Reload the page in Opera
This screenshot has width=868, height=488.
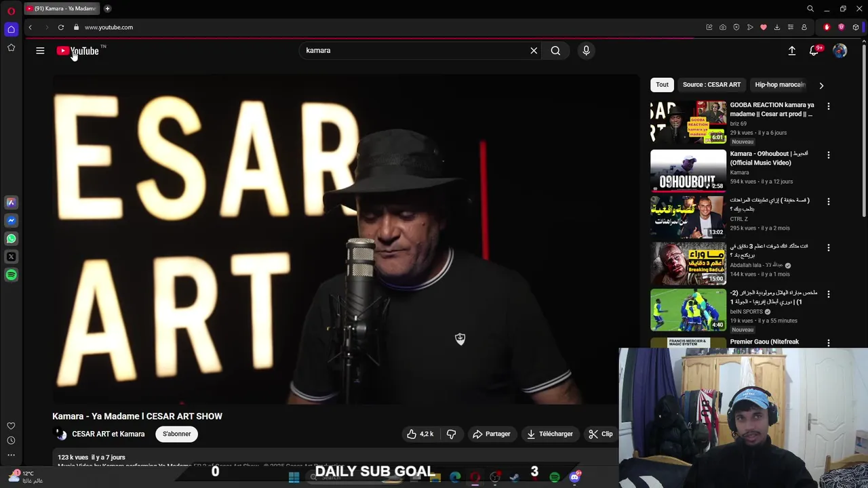click(x=60, y=27)
